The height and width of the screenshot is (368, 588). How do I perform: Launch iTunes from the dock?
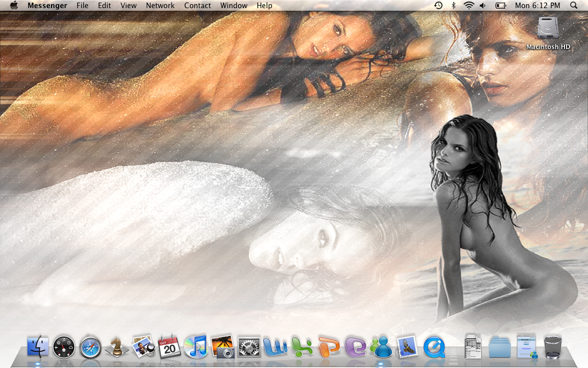pyautogui.click(x=195, y=347)
